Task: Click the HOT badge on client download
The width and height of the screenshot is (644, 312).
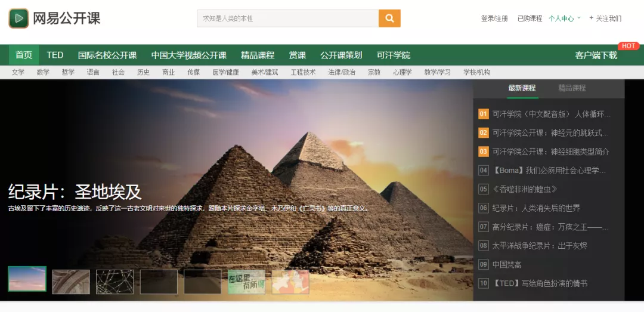Action: coord(628,45)
